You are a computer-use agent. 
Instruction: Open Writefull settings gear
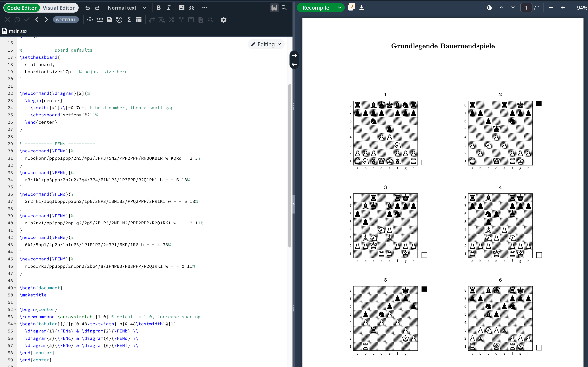coord(223,20)
